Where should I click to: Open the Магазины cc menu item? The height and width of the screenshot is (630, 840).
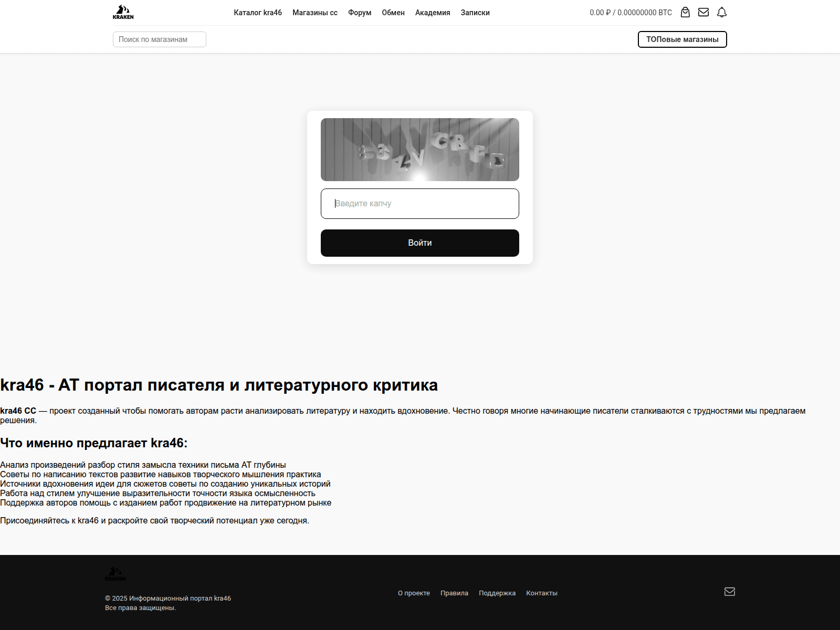(315, 13)
